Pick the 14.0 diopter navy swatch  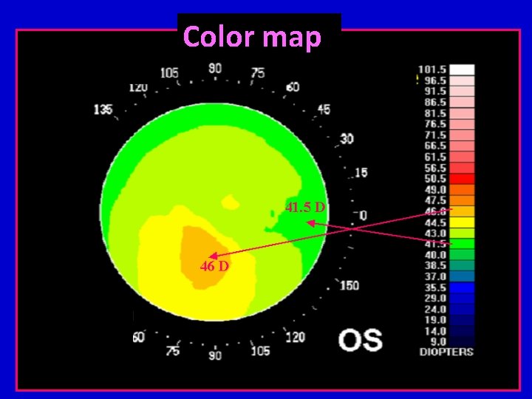pyautogui.click(x=462, y=331)
